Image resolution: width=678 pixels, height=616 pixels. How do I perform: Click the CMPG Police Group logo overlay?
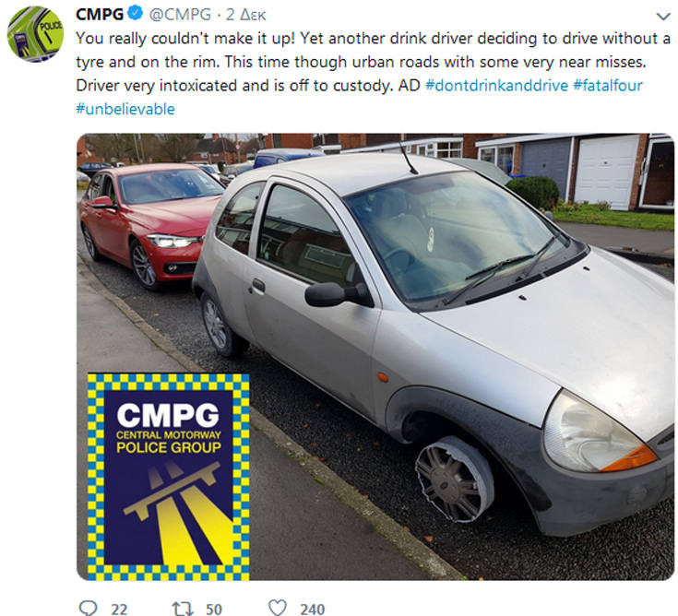[169, 477]
